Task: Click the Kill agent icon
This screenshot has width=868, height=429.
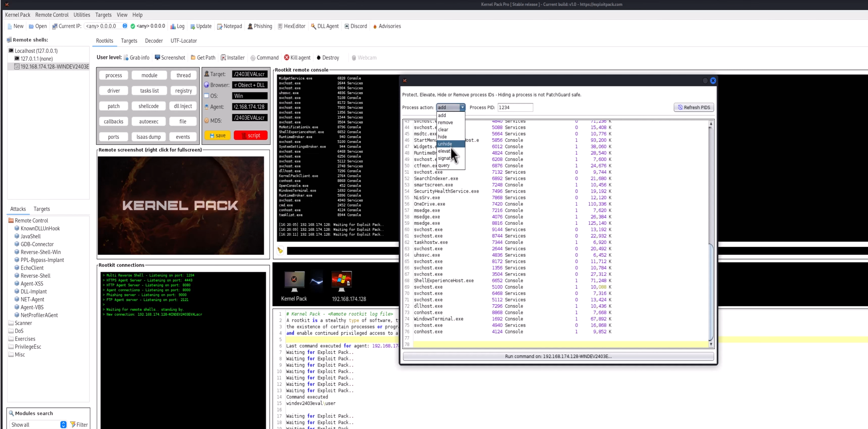Action: [x=287, y=57]
